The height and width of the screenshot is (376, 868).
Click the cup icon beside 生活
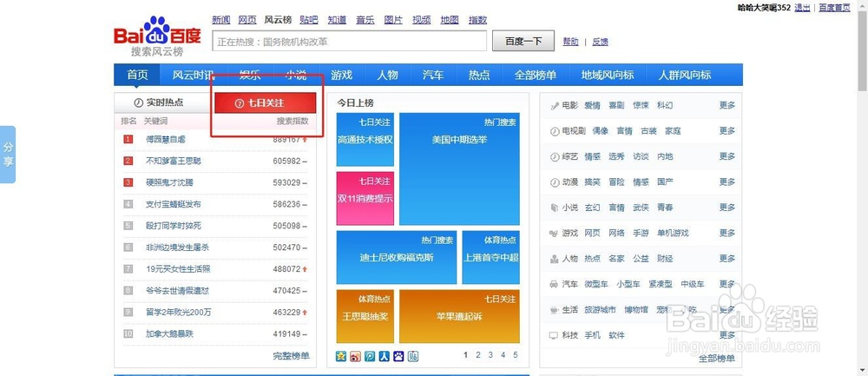coord(554,309)
